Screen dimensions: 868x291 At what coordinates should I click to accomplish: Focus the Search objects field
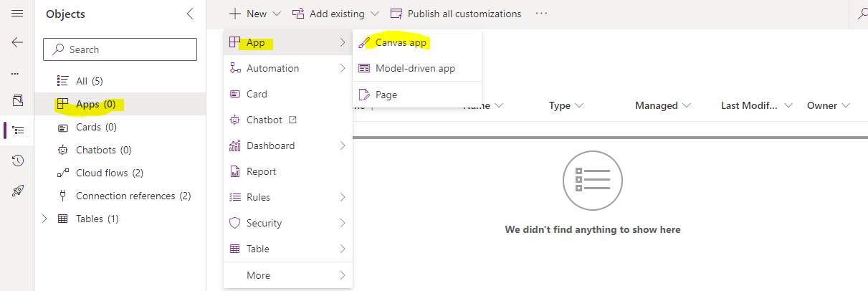(x=120, y=49)
